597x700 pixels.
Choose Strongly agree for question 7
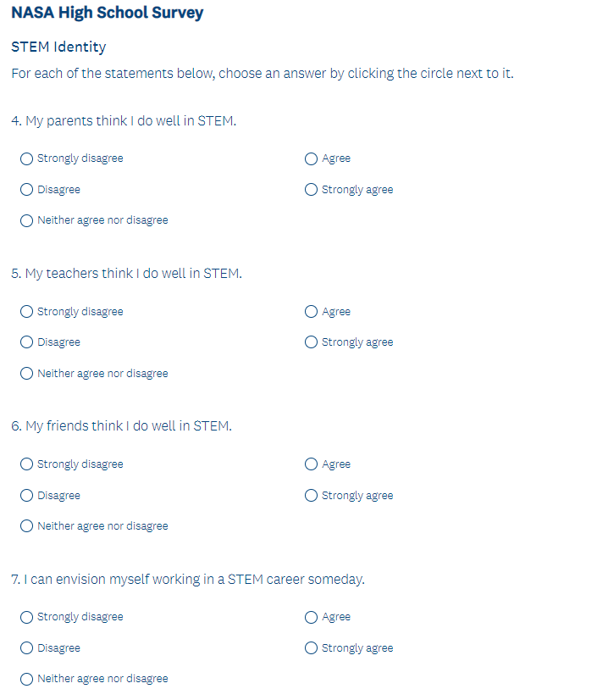coord(312,648)
